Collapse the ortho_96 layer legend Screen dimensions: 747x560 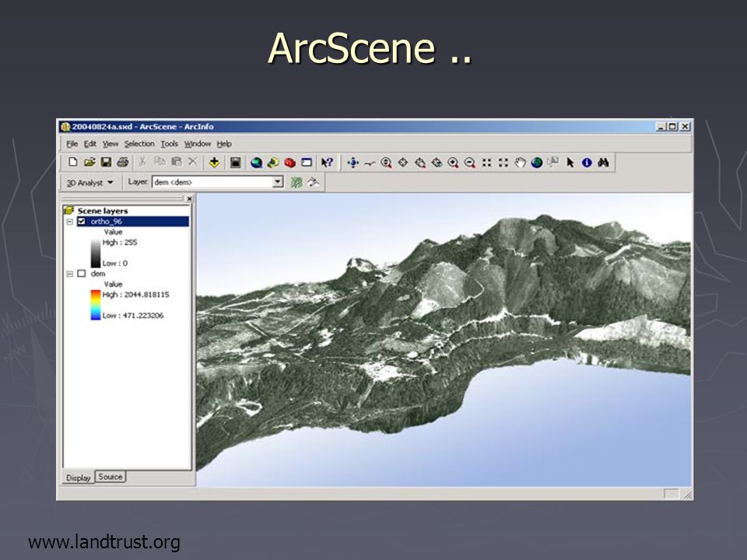pyautogui.click(x=69, y=222)
